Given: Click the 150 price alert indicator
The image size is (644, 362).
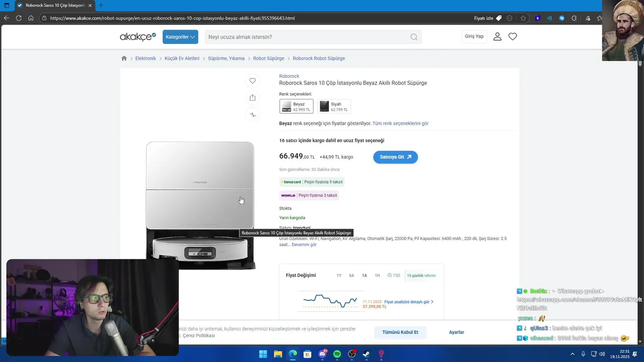Looking at the screenshot, I should point(393,276).
